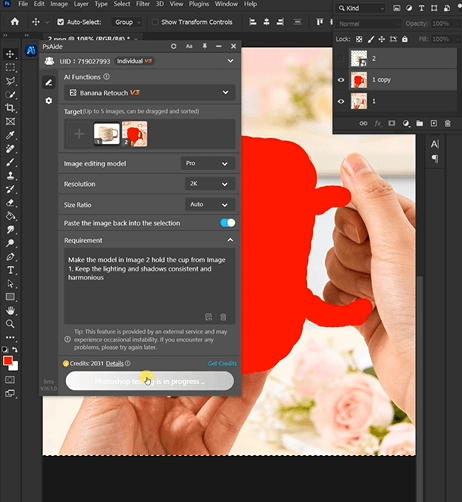
Task: Open Banana Retouch AI function dropdown
Action: point(150,93)
